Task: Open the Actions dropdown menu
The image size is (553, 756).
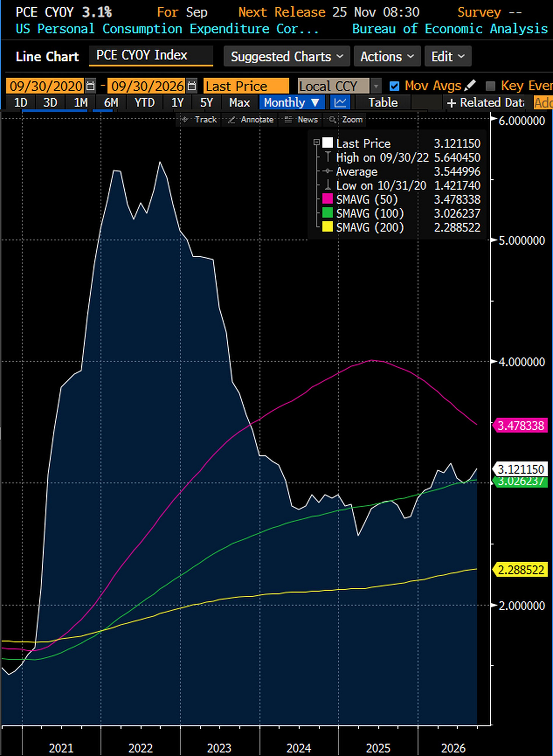Action: tap(387, 57)
